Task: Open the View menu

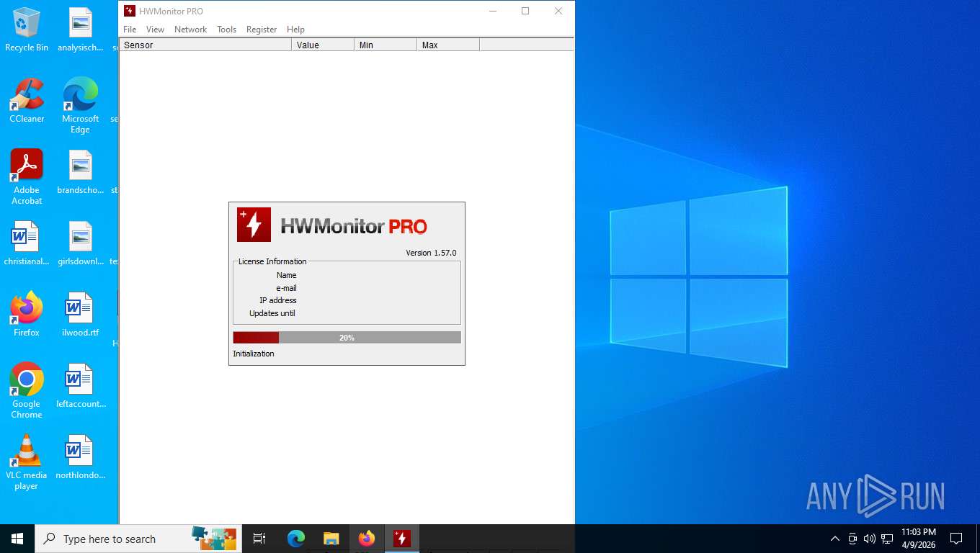Action: 155,30
